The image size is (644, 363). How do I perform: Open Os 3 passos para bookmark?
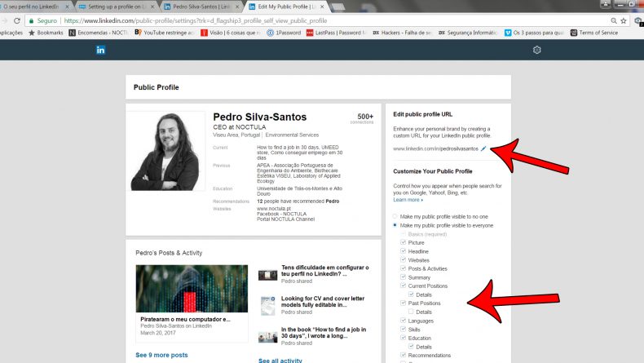click(x=534, y=33)
